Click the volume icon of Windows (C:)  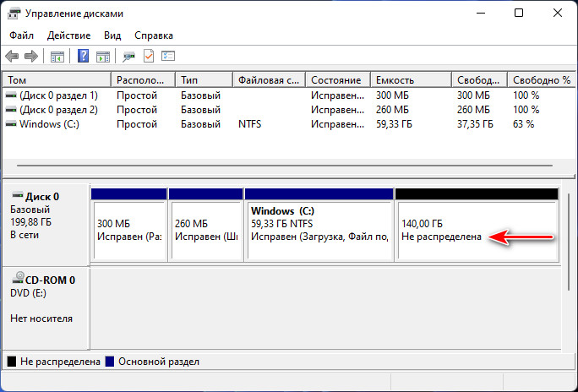[11, 124]
